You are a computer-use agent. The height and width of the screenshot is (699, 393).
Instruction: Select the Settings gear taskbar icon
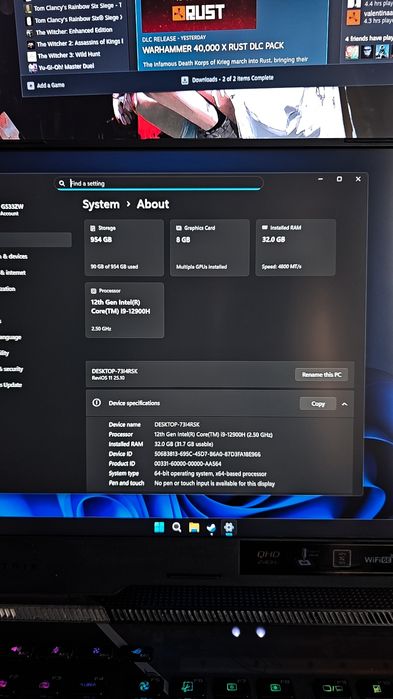[229, 528]
